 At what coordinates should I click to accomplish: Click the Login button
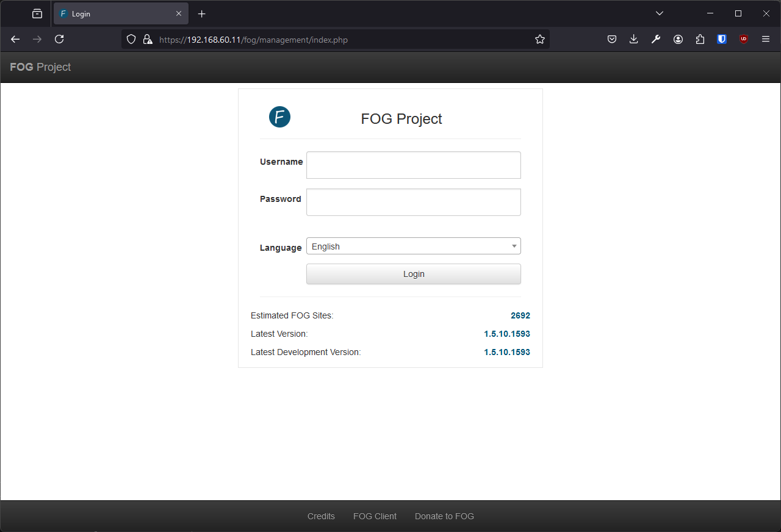(x=414, y=274)
